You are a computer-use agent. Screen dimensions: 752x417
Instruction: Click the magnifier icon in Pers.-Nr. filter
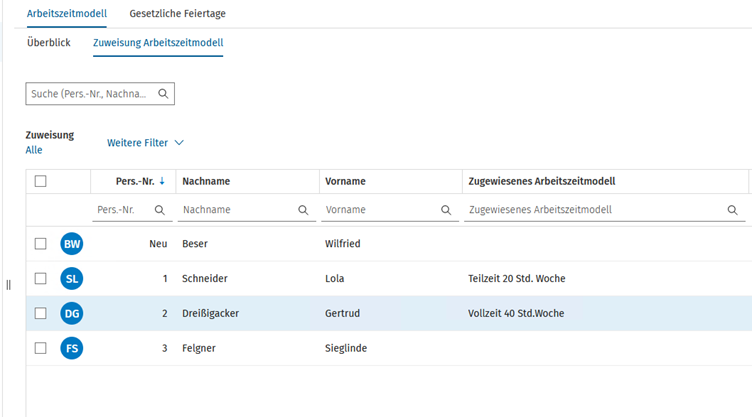(159, 210)
